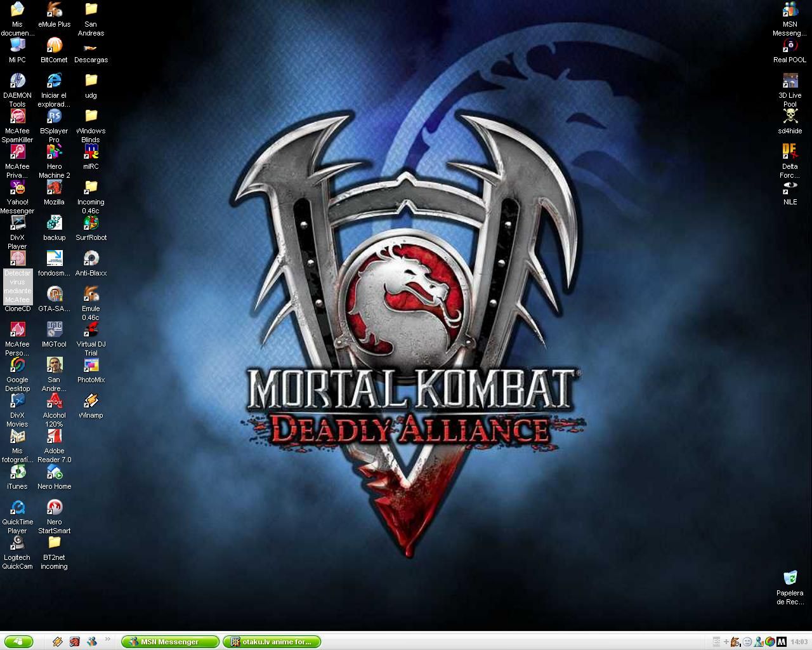
Task: Open Mis documentos folder
Action: click(17, 10)
